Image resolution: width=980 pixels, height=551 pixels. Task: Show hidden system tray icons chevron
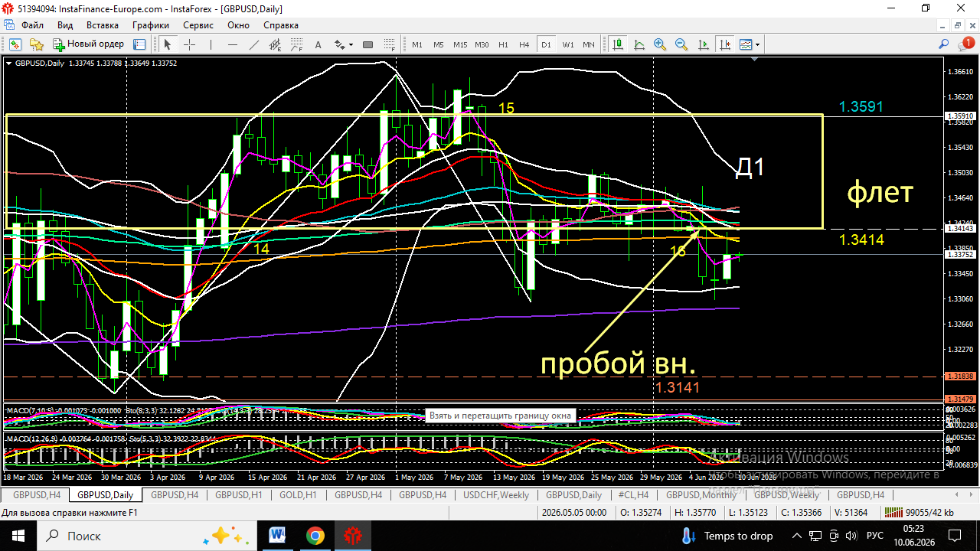pyautogui.click(x=797, y=536)
